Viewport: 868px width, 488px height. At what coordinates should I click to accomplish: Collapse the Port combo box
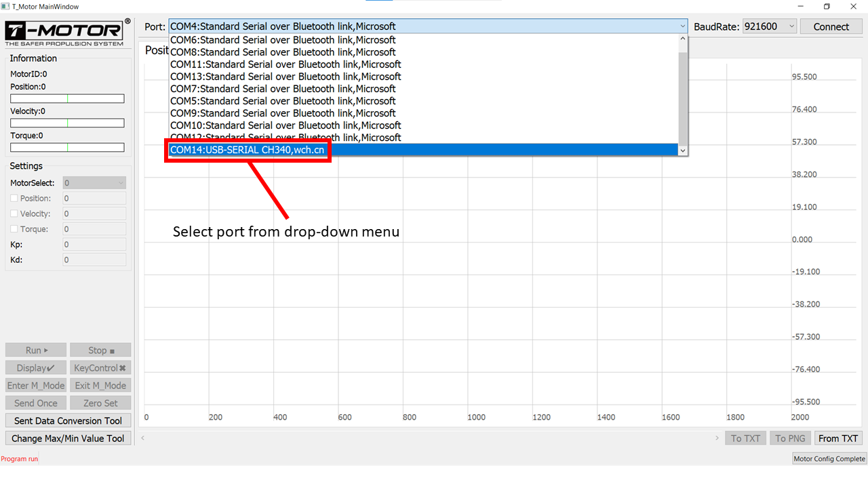[x=682, y=26]
